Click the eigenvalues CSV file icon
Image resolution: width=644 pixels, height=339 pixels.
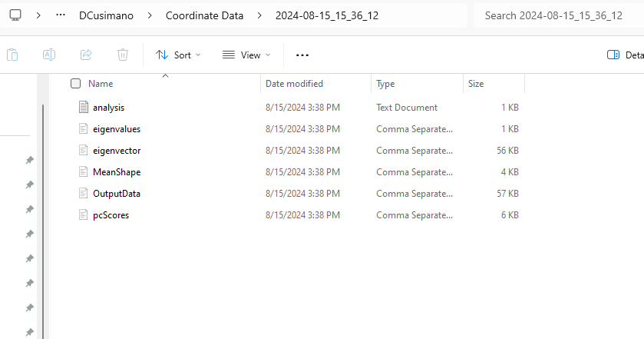(x=84, y=129)
